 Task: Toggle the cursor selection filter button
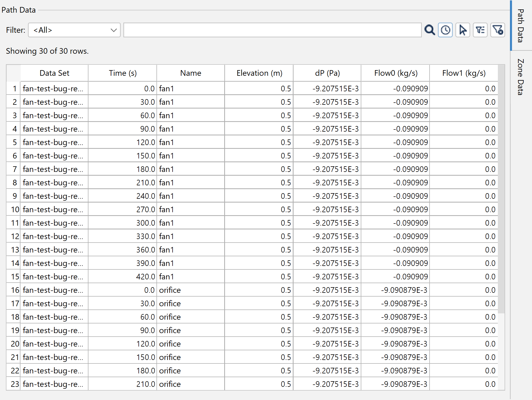(463, 30)
